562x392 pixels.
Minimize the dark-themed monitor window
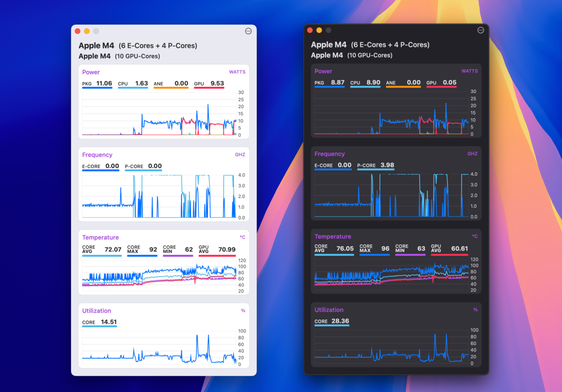[x=319, y=30]
